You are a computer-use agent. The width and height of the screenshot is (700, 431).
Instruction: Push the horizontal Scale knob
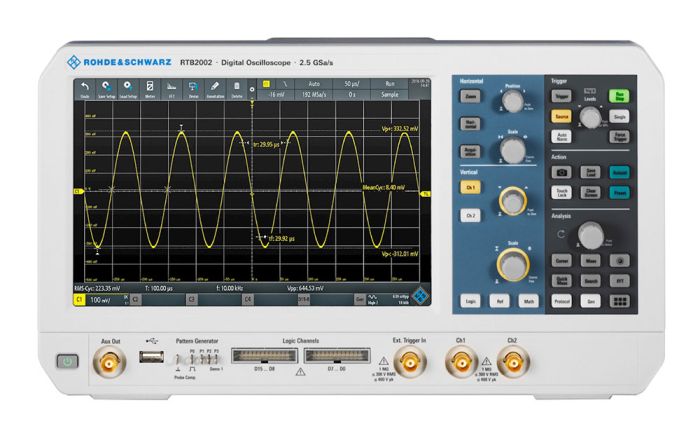click(513, 150)
